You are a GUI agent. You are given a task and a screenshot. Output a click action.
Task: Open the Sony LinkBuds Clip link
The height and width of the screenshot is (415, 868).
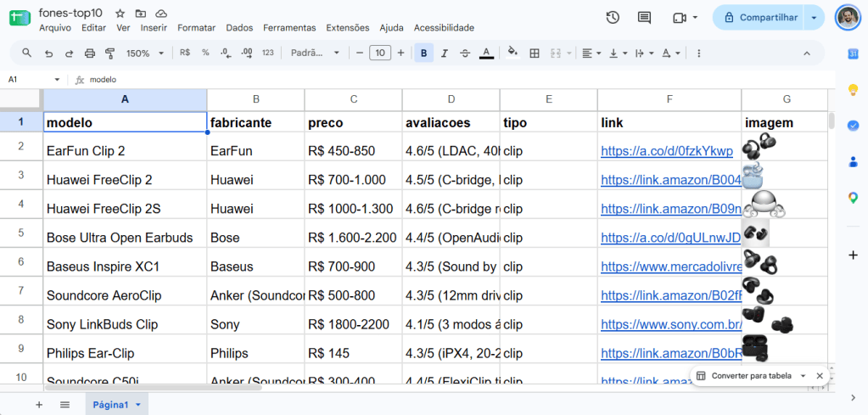[671, 324]
